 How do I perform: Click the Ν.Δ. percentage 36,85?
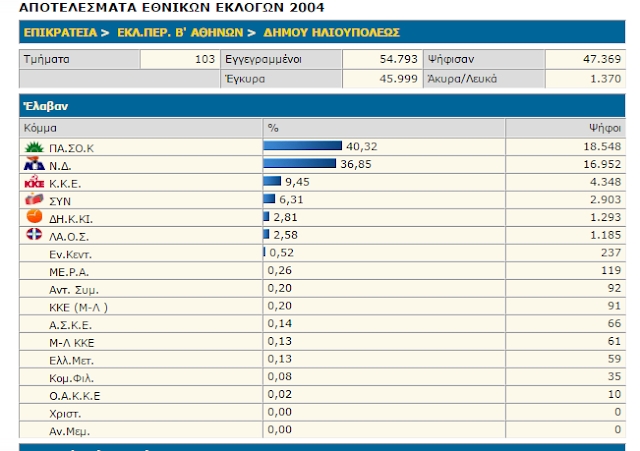tap(356, 164)
